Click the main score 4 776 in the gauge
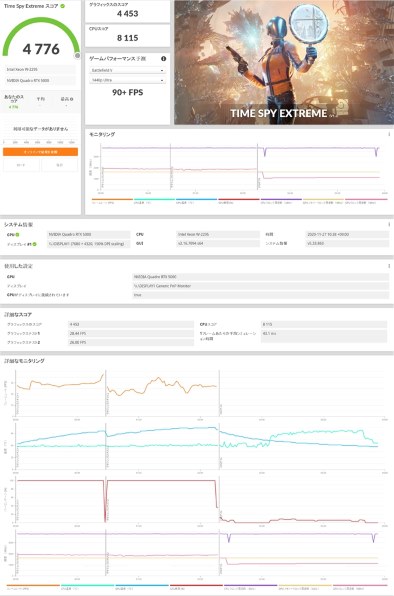Viewport: 394px width, 596px height. click(41, 49)
